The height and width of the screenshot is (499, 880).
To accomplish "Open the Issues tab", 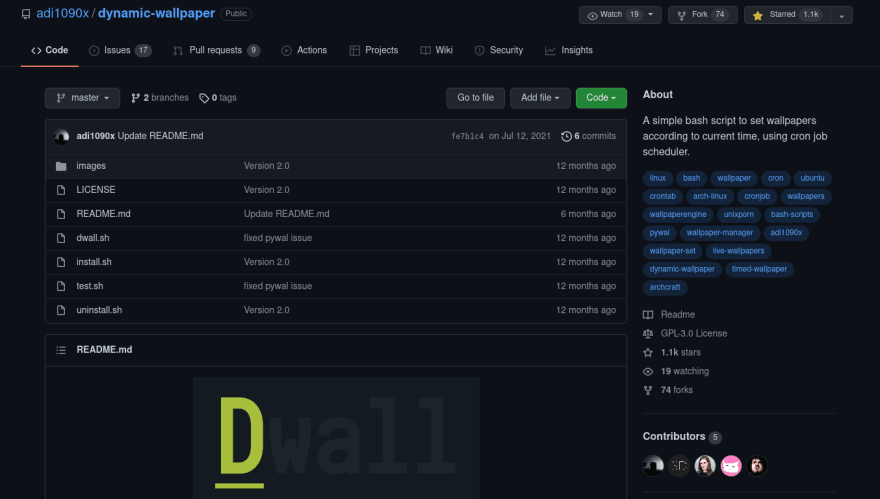I will coord(120,51).
